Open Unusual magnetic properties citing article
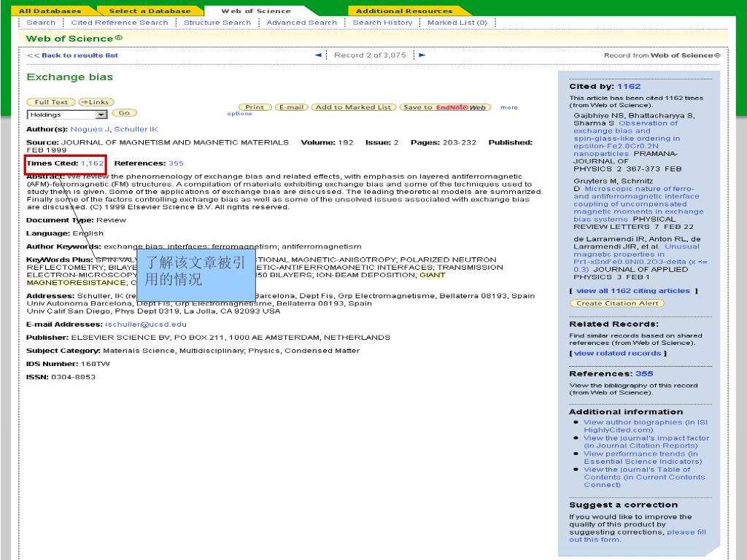Viewport: 747px width, 560px height. point(640,257)
